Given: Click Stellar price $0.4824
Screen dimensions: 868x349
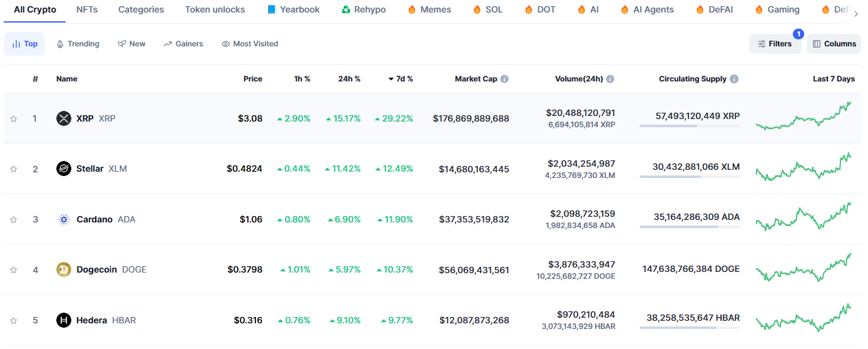Looking at the screenshot, I should 245,169.
